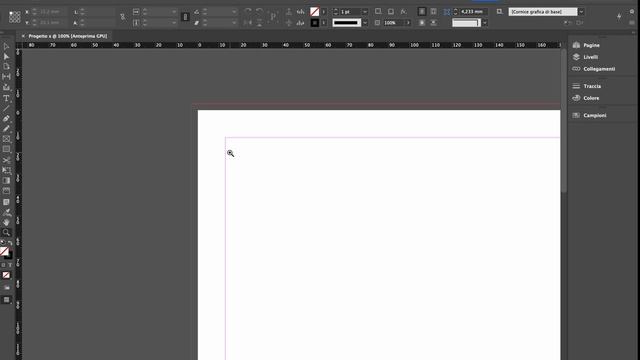Close the Progetto x document tab
This screenshot has height=360, width=640.
[23, 36]
